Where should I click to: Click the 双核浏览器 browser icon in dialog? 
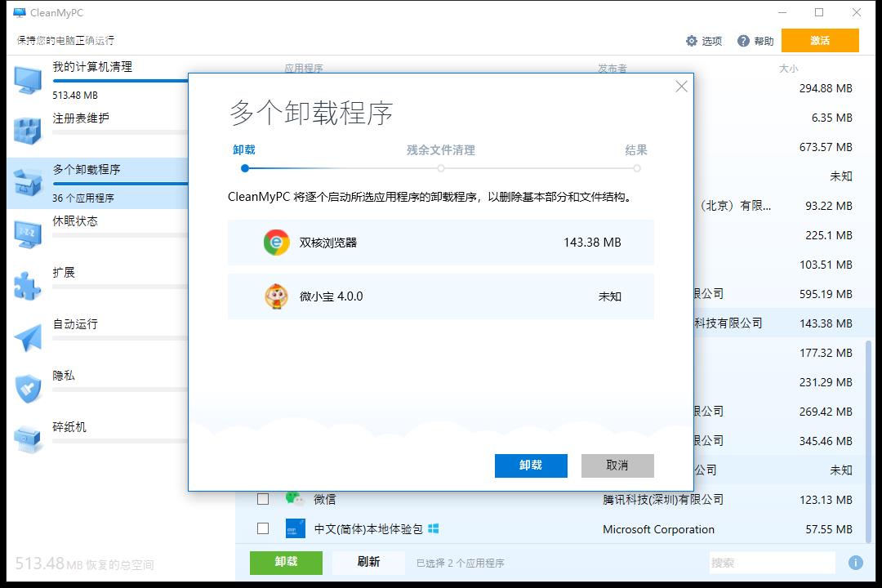click(276, 243)
